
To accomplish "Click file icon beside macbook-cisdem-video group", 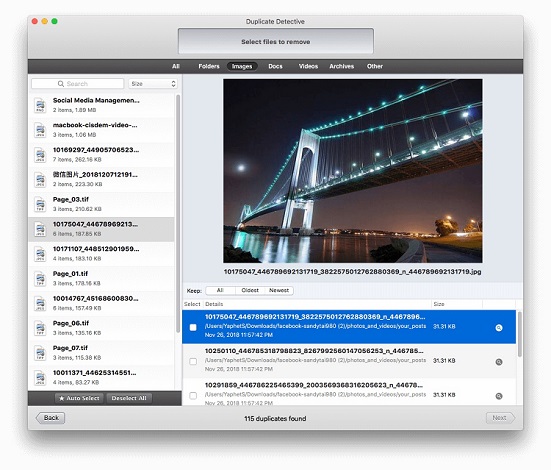I will click(x=40, y=130).
